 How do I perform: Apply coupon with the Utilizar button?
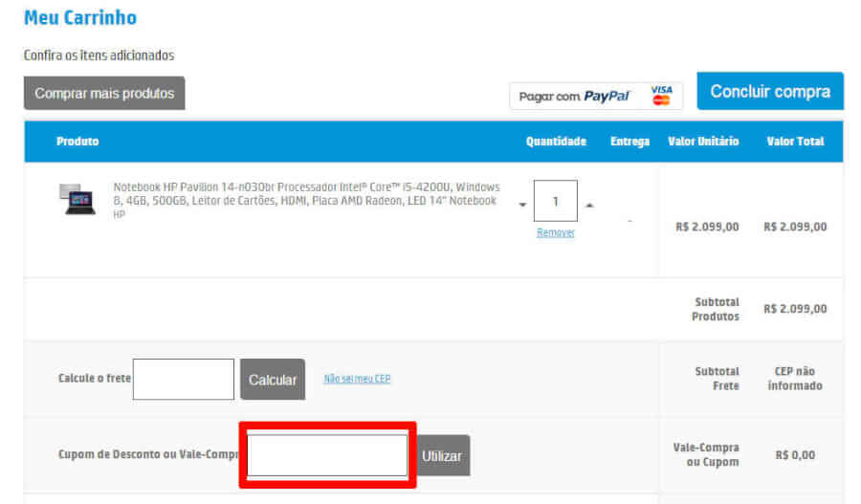point(442,456)
